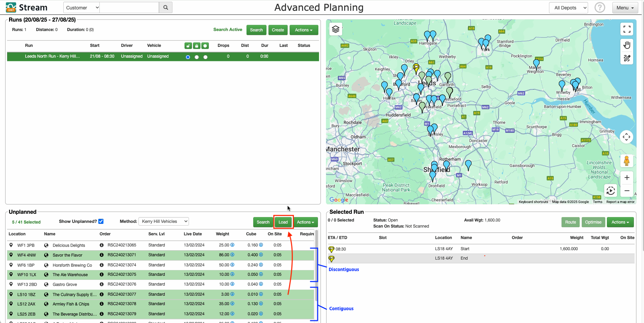This screenshot has width=644, height=323.
Task: Click Report a map error link
Action: coord(620,202)
